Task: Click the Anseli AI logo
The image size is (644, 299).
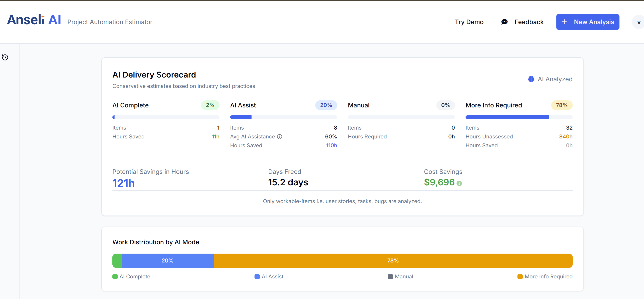Action: [34, 20]
